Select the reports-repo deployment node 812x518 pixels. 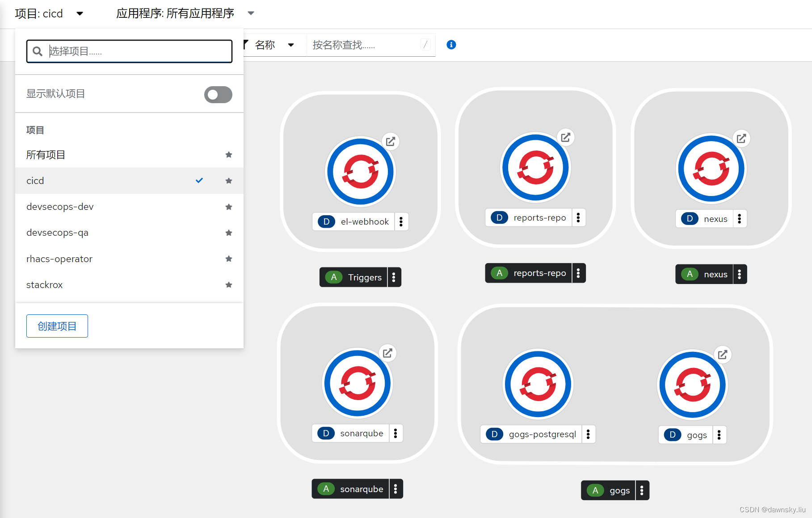pyautogui.click(x=535, y=168)
